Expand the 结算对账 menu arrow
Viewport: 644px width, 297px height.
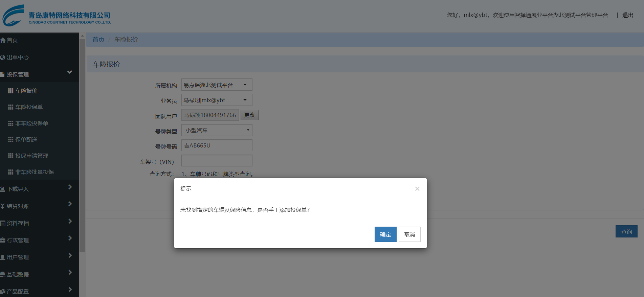(70, 204)
